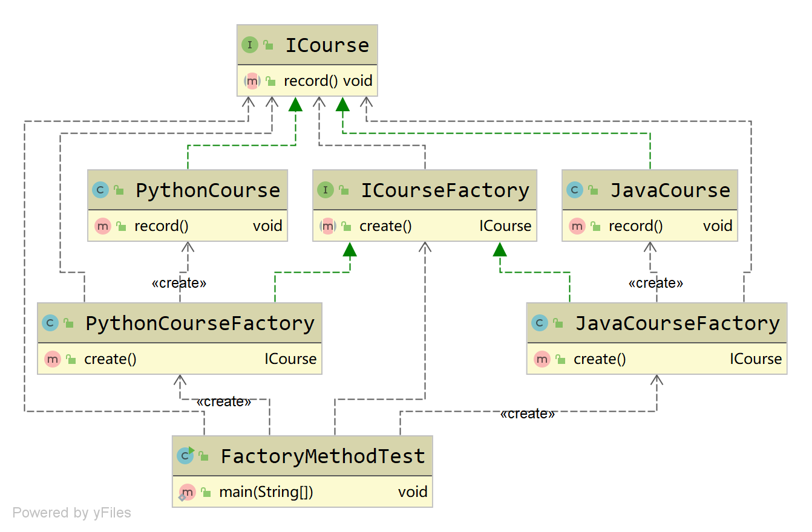812x532 pixels.
Task: Click the method icon beside create() in JavaCourseFactory
Action: [x=542, y=359]
